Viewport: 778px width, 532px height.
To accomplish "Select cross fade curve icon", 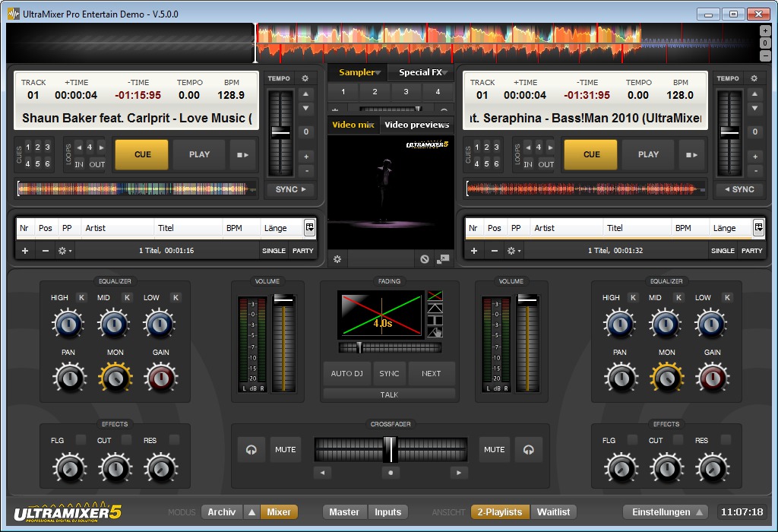I will click(435, 296).
